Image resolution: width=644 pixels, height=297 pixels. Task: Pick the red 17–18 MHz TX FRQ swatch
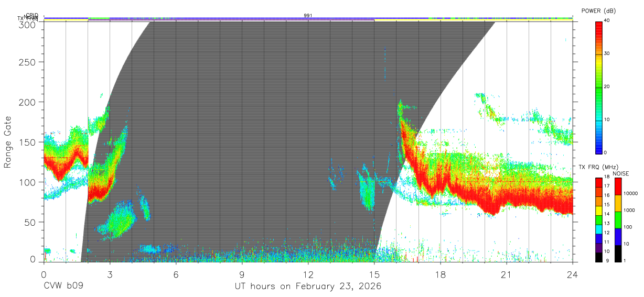(598, 183)
